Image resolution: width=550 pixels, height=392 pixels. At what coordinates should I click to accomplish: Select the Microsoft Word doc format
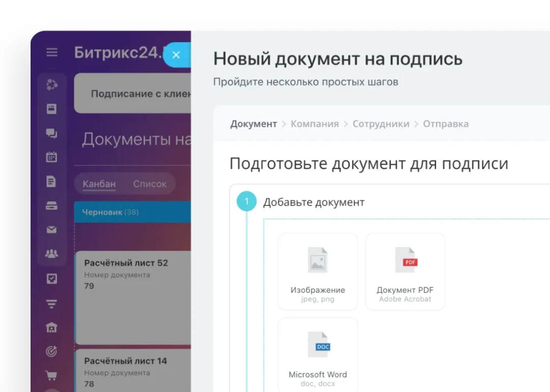point(318,355)
